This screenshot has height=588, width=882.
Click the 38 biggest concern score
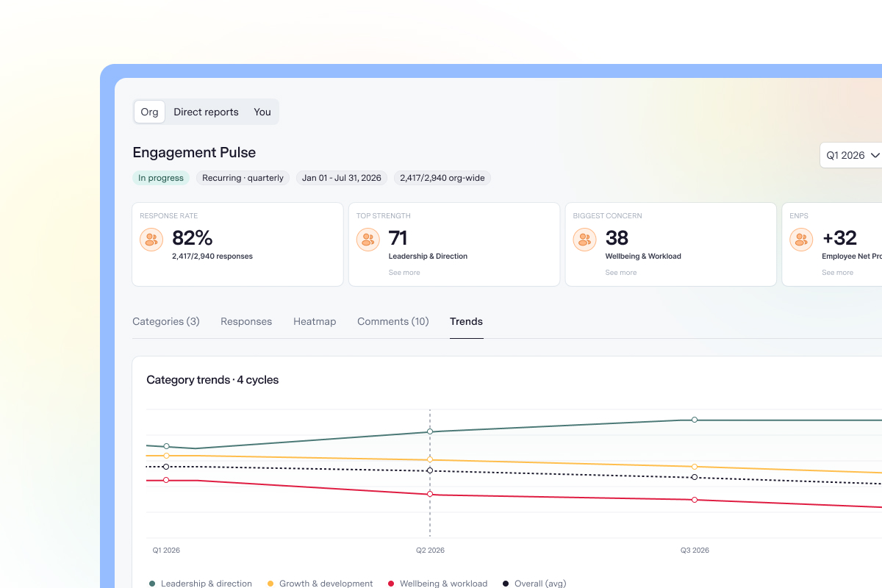point(617,238)
